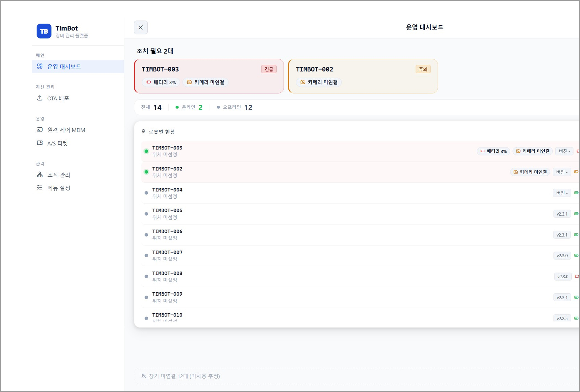Screen dimensions: 580x392
Task: Click v2.2.5 version tag of TIMBOT-010
Action: click(x=562, y=318)
